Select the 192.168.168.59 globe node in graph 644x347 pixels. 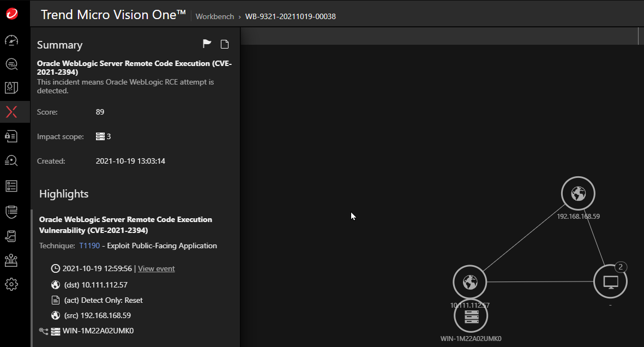pos(578,193)
